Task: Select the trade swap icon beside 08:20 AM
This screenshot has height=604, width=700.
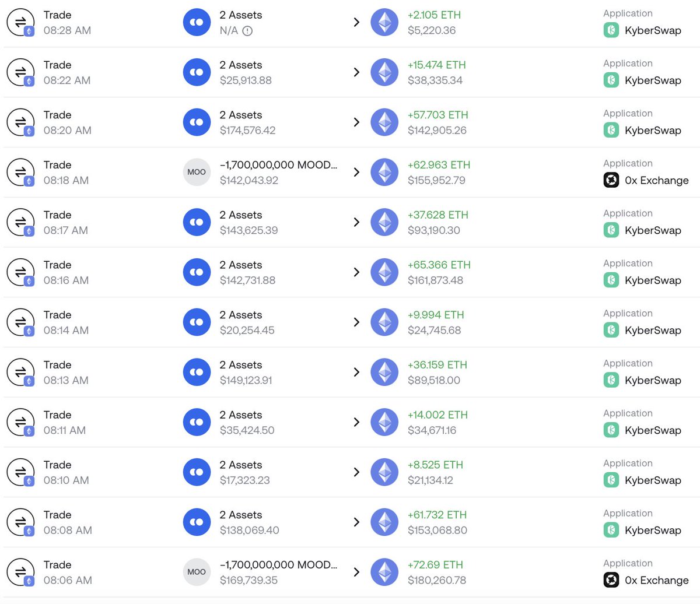Action: click(x=20, y=122)
